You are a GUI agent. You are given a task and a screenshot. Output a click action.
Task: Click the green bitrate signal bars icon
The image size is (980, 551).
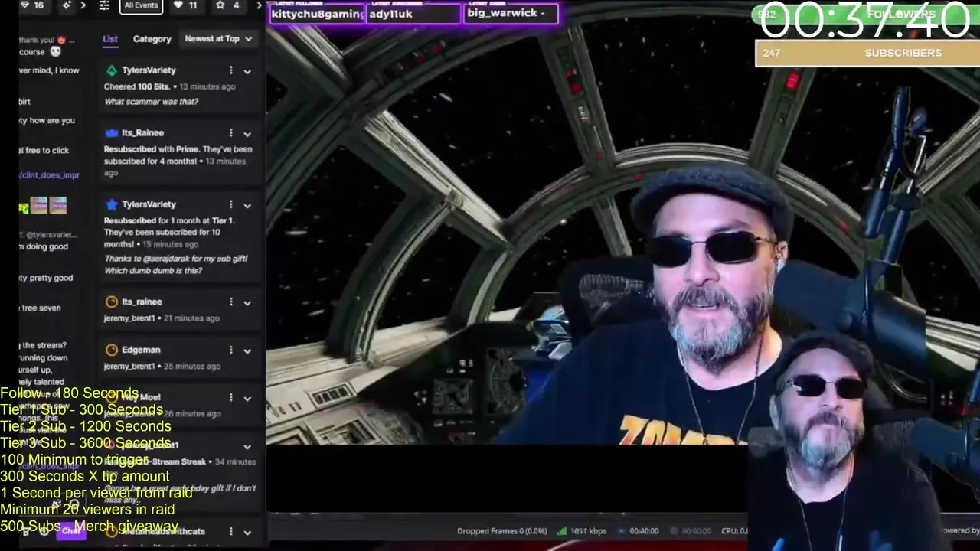click(x=562, y=531)
